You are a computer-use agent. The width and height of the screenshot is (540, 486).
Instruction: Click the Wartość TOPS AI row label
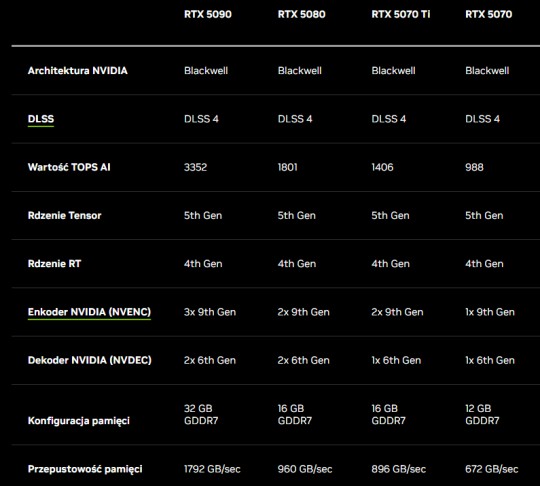(69, 167)
